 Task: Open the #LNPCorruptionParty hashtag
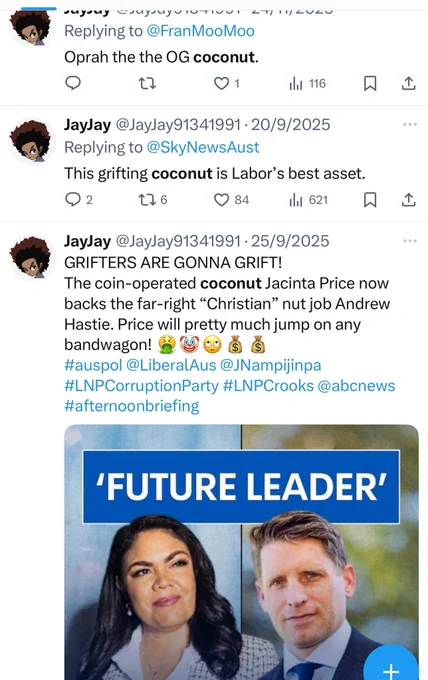141,386
